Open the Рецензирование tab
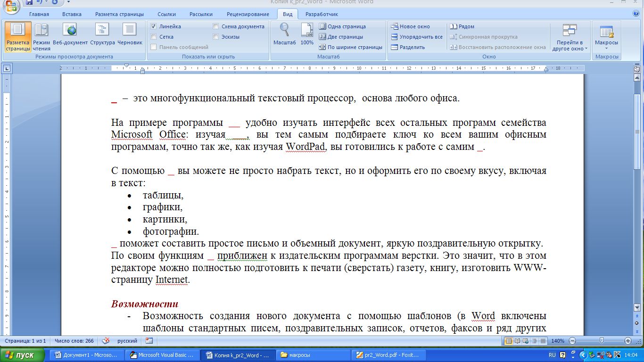The height and width of the screenshot is (362, 644). [x=248, y=14]
